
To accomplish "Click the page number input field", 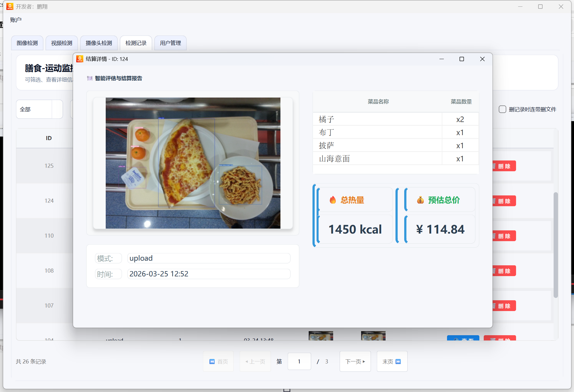I will (x=299, y=361).
